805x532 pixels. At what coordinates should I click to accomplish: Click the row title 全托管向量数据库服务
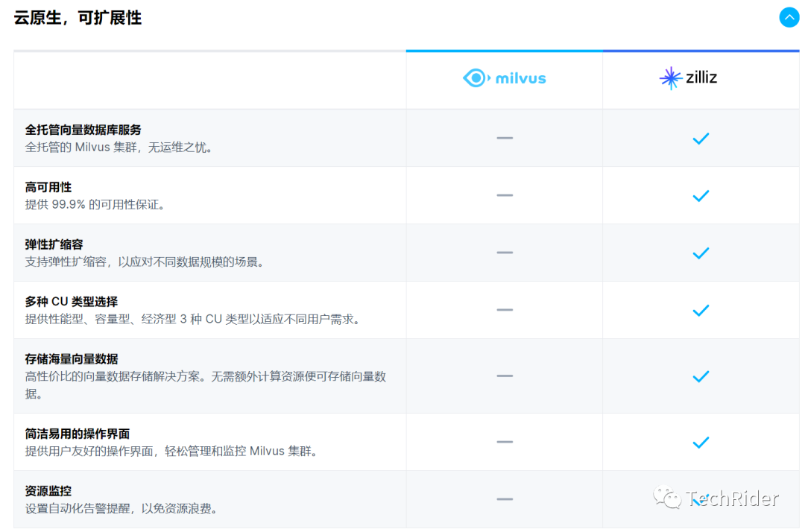click(x=83, y=130)
